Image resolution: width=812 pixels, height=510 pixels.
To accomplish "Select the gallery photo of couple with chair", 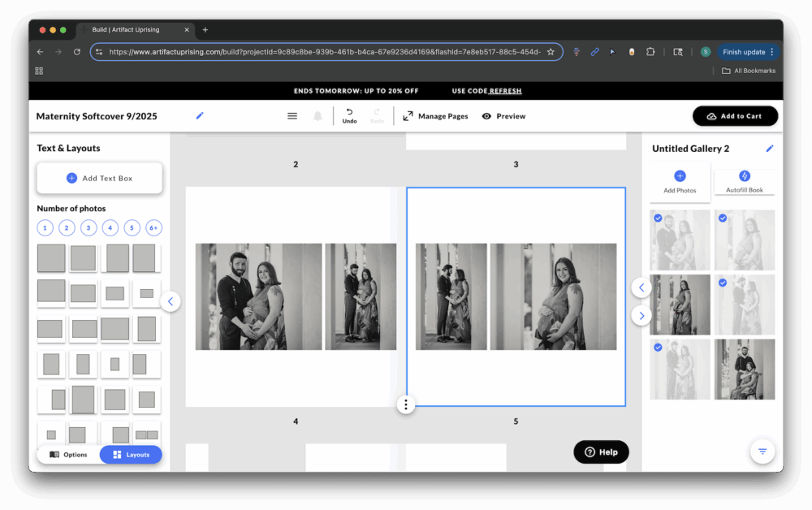I will [x=745, y=370].
